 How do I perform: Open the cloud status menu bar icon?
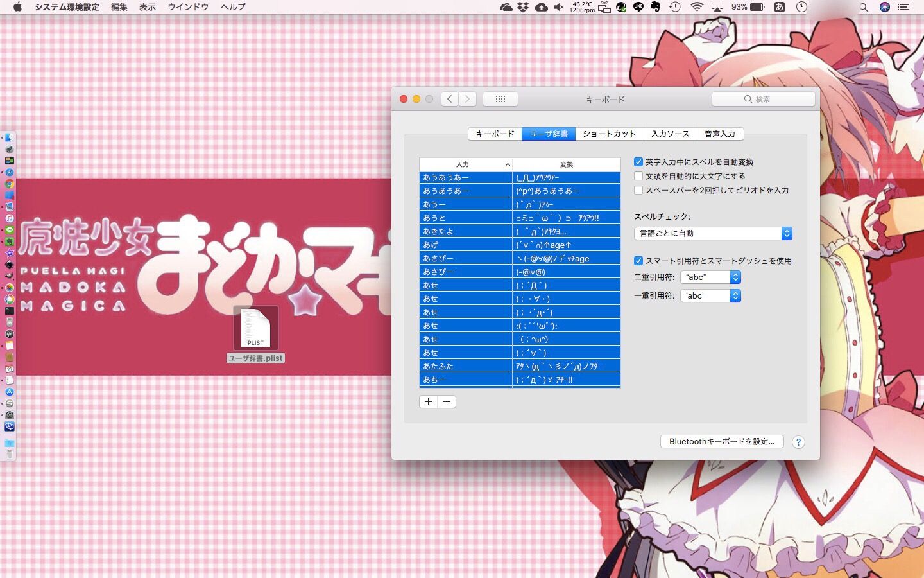tap(506, 7)
